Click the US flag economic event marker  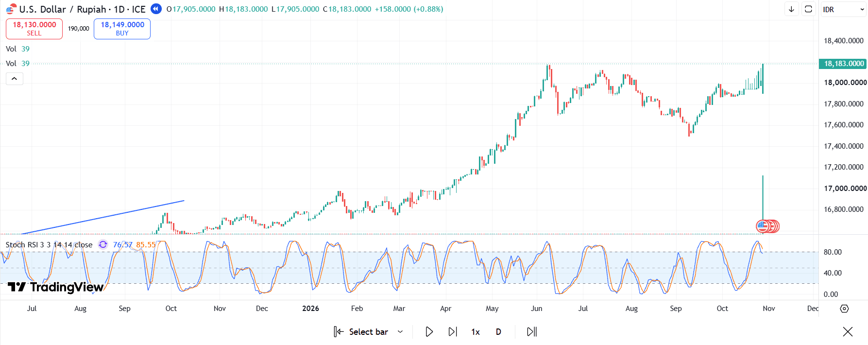coord(763,226)
